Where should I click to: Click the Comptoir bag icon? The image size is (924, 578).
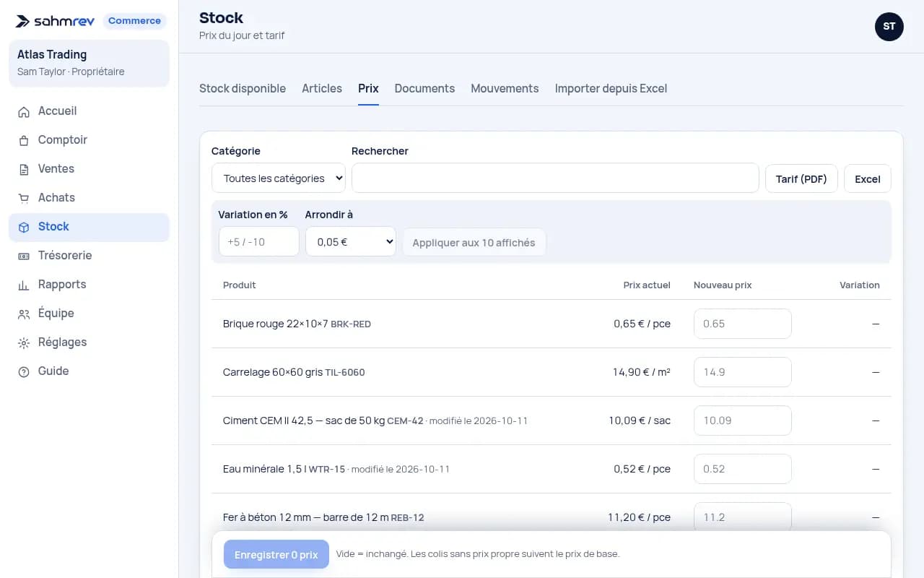[x=24, y=140]
